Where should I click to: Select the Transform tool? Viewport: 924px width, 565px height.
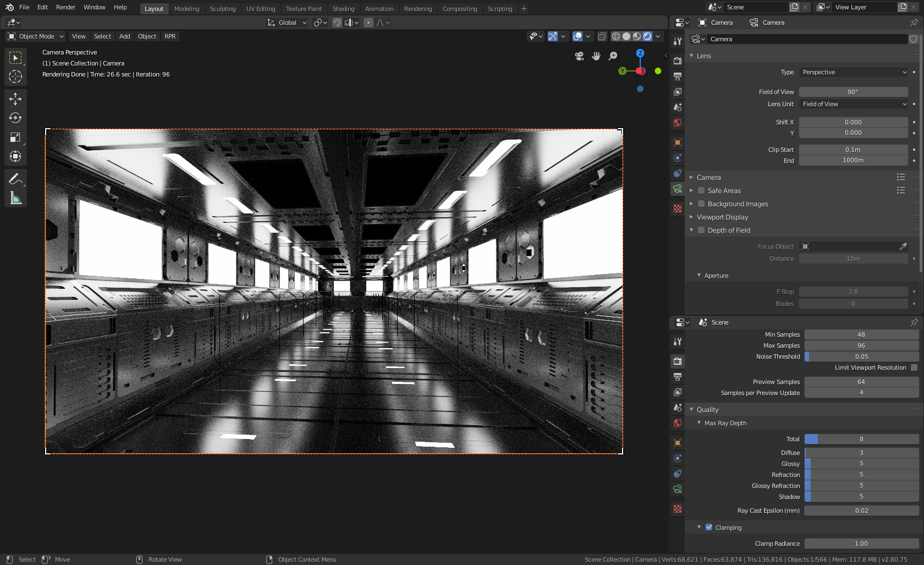15,157
